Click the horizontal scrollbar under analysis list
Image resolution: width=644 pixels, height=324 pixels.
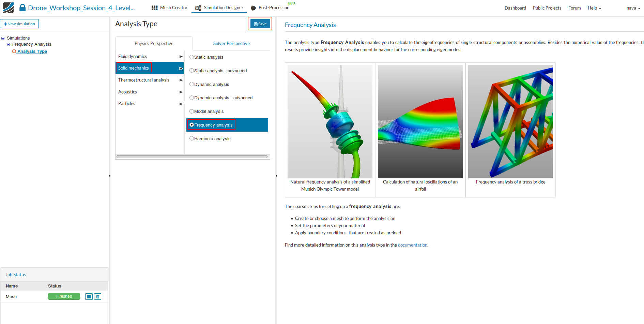coord(192,157)
